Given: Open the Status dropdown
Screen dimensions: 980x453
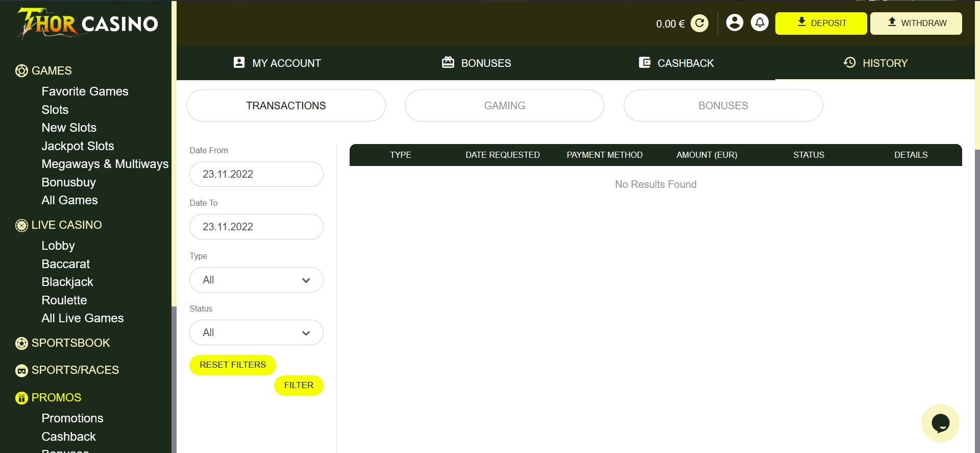Looking at the screenshot, I should click(256, 332).
